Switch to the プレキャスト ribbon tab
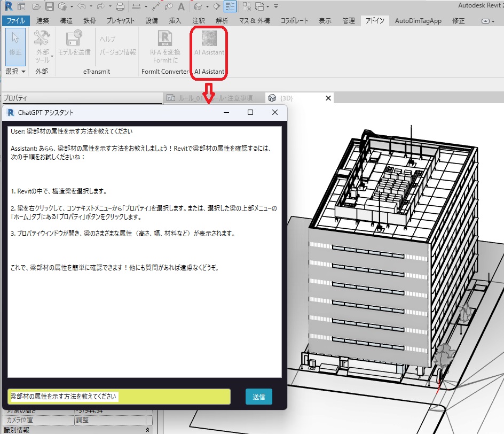Viewport: 504px width, 434px height. pos(121,21)
